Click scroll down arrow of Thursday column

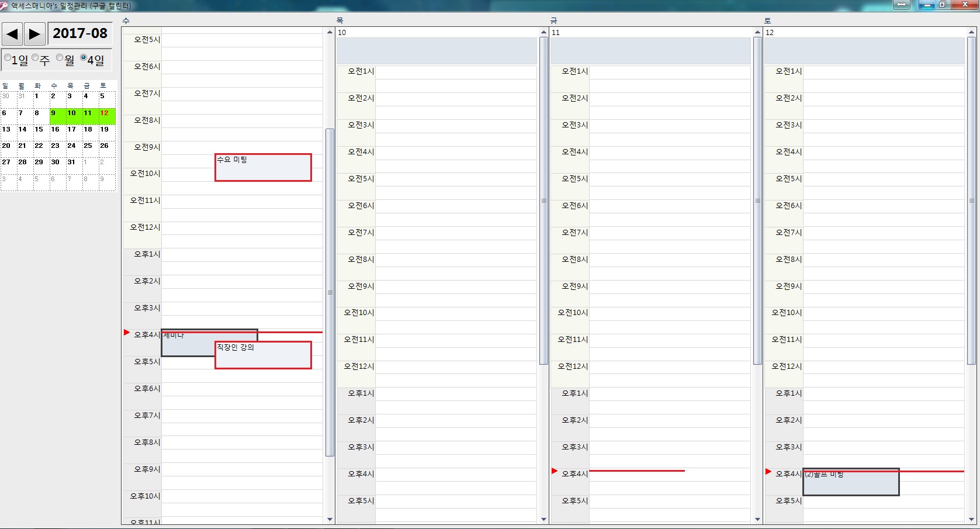543,519
